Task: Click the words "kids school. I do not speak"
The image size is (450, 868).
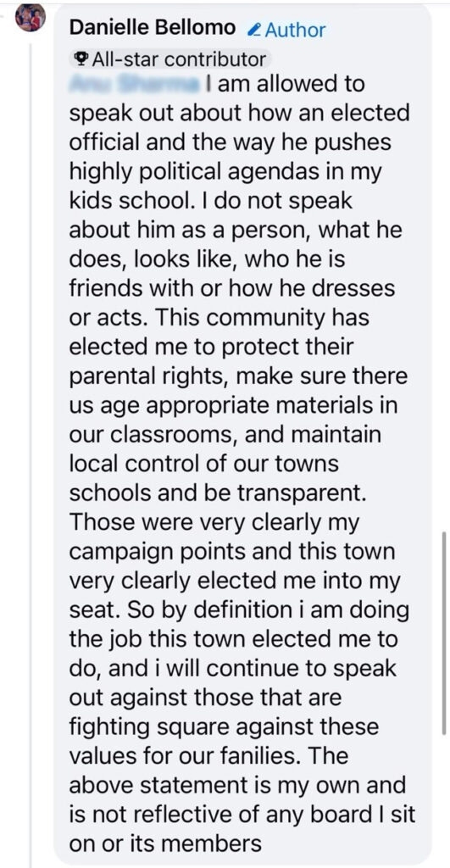Action: 211,201
